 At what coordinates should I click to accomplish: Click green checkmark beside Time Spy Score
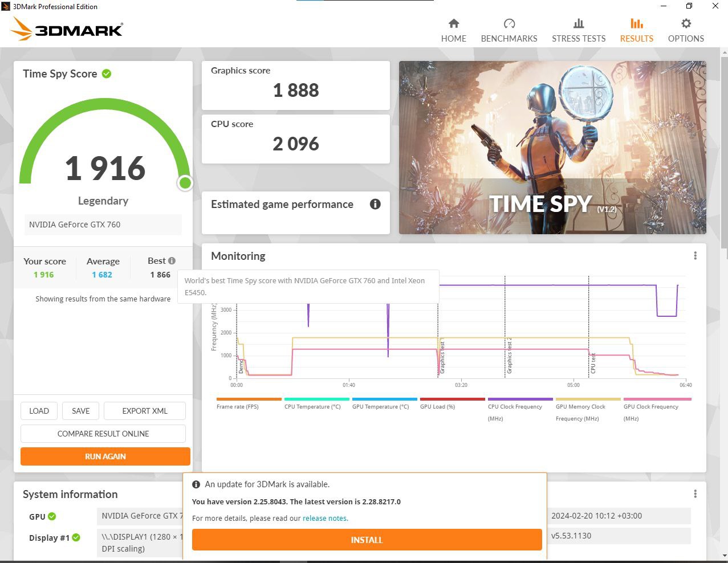click(x=107, y=74)
